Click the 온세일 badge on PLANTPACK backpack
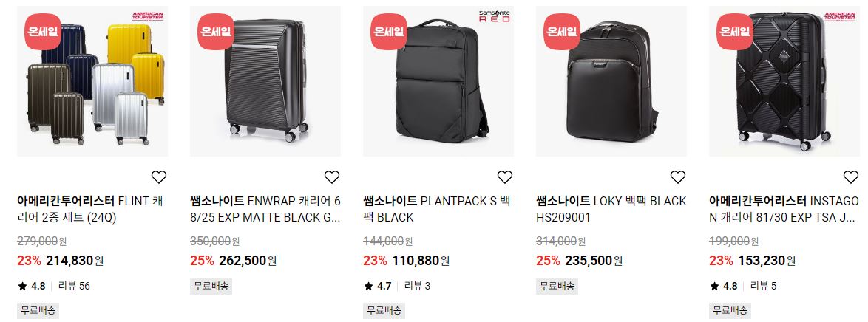Screen dimensions: 868x322 (x=389, y=32)
